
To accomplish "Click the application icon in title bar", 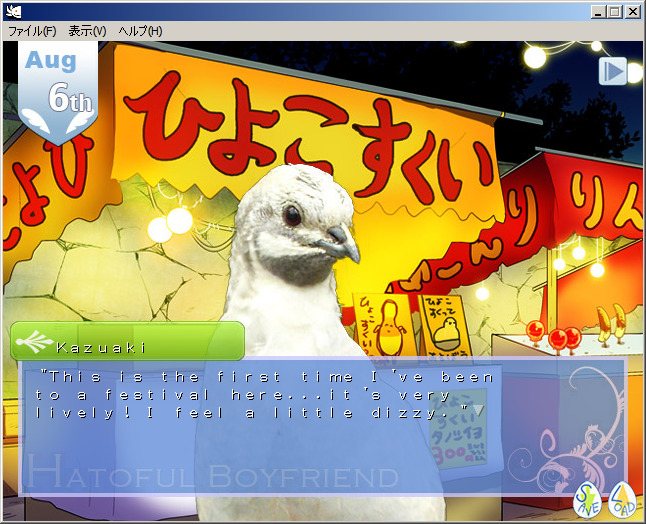I will (13, 12).
